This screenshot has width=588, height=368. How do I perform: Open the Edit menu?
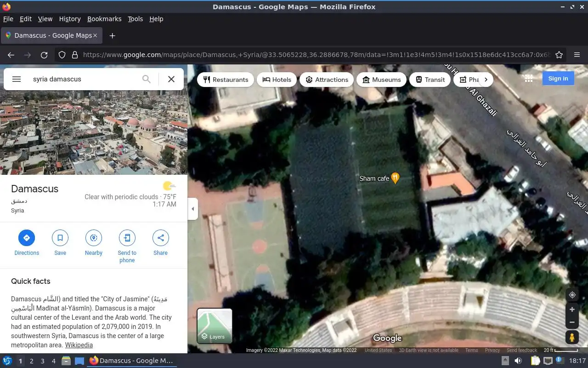[26, 19]
